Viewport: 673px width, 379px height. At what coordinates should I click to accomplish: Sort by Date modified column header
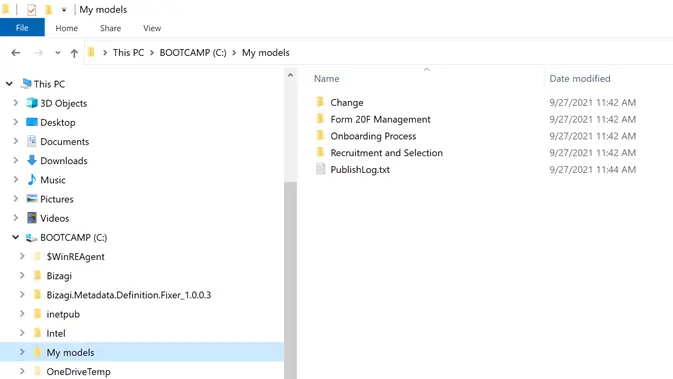[x=580, y=79]
